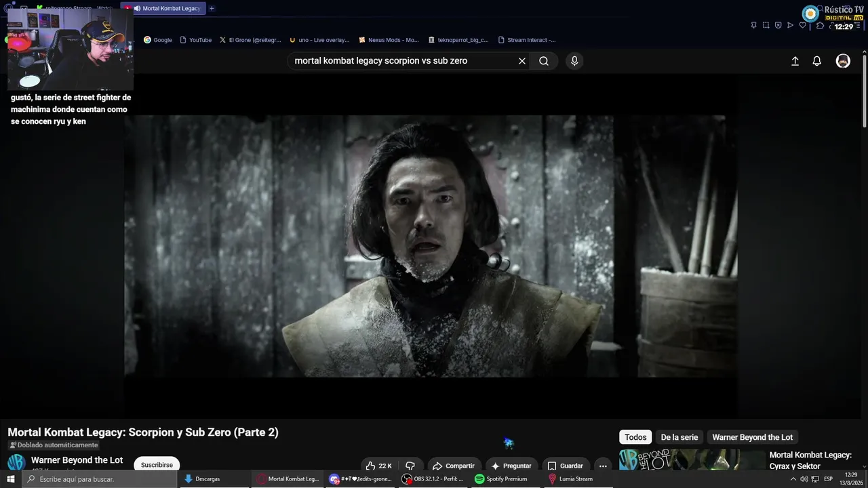Image resolution: width=868 pixels, height=488 pixels.
Task: Click the browser snapshot capture icon
Action: point(766,25)
